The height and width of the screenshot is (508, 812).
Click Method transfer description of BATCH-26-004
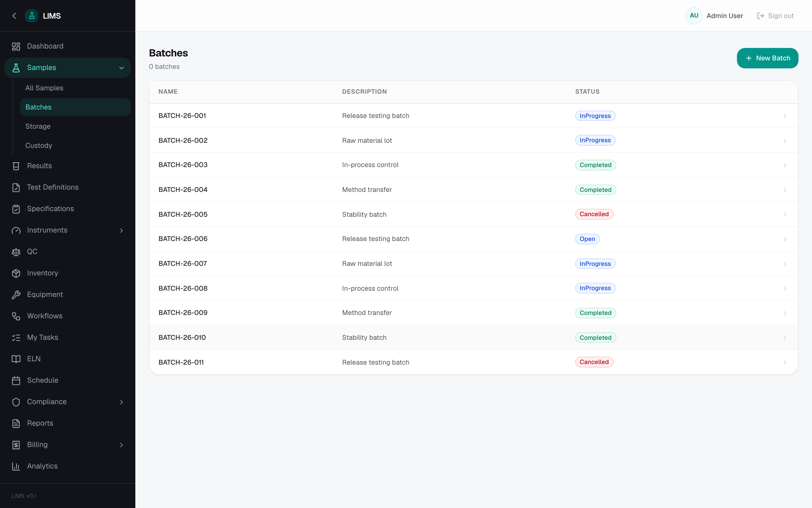(x=367, y=190)
